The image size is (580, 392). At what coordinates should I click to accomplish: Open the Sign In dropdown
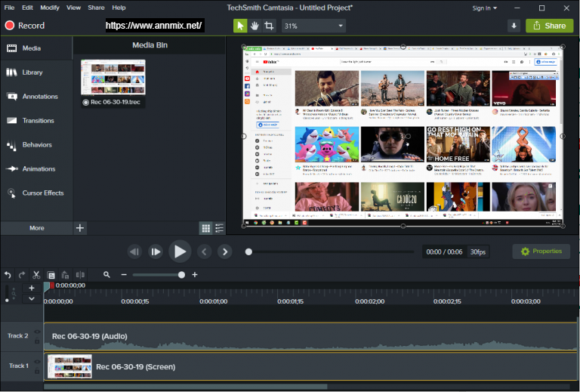[x=485, y=8]
